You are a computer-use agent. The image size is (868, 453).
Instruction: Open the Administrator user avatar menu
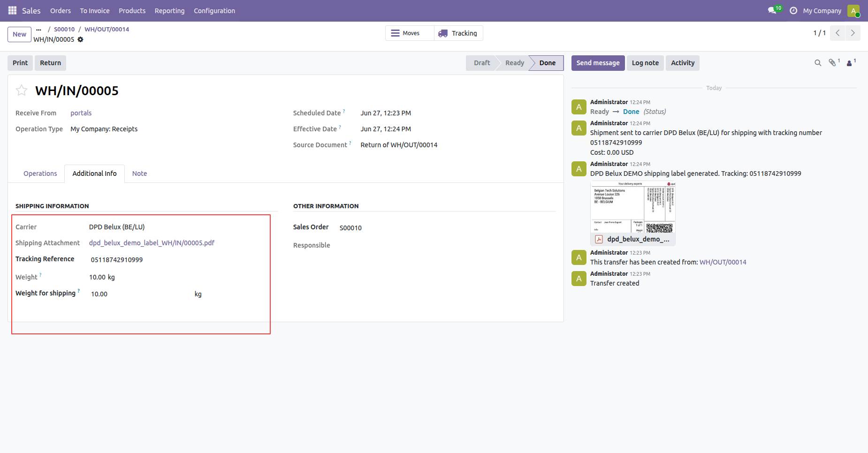click(x=853, y=11)
